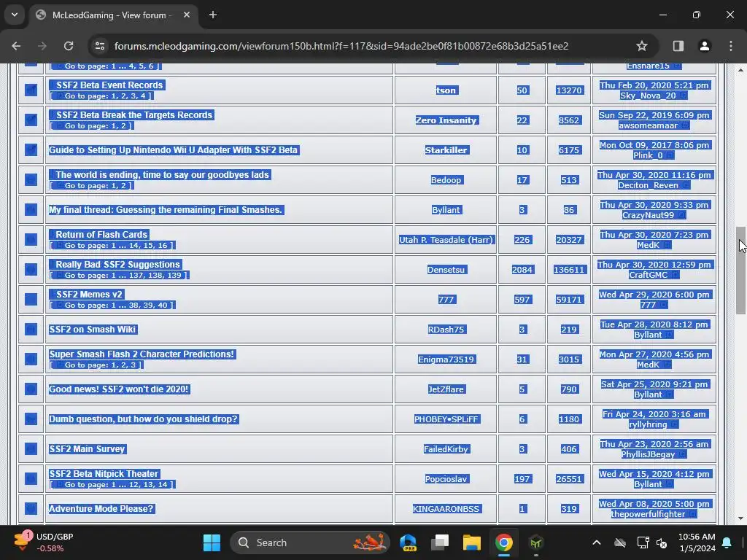The height and width of the screenshot is (560, 747).
Task: Open topic Good news! SSF2 won't die 2020!
Action: coord(119,389)
